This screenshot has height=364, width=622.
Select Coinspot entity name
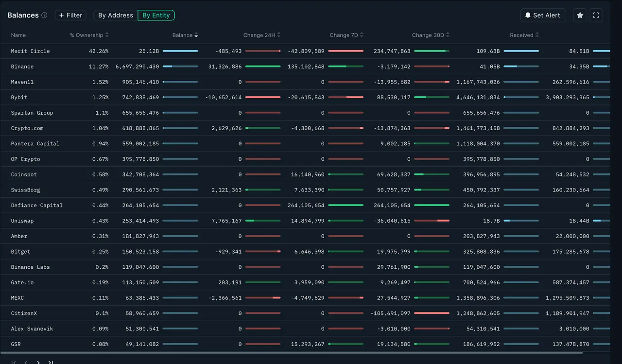[x=24, y=174]
